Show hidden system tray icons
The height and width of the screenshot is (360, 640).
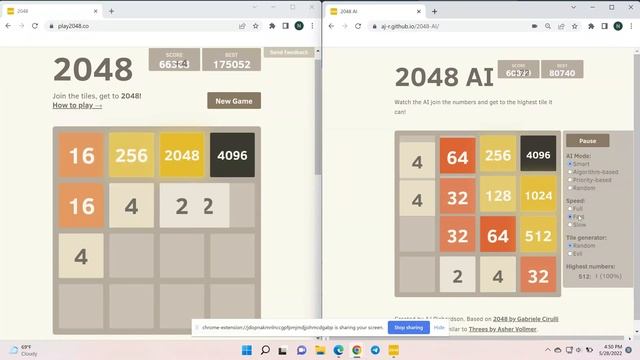(547, 350)
